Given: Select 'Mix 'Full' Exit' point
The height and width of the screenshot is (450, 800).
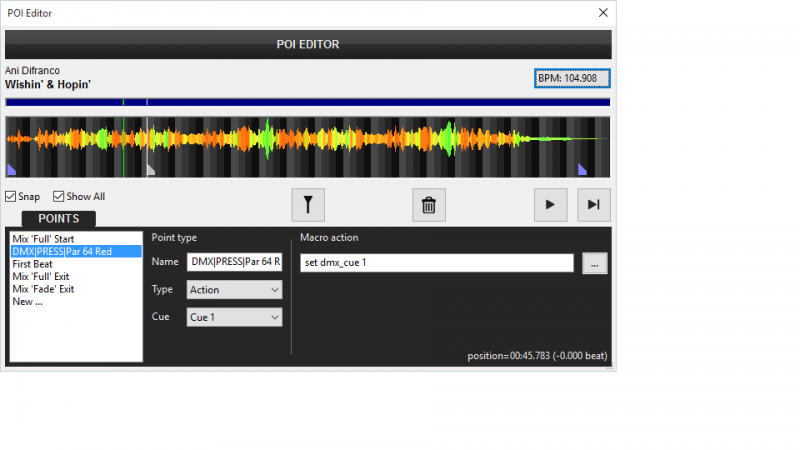Looking at the screenshot, I should (x=76, y=277).
